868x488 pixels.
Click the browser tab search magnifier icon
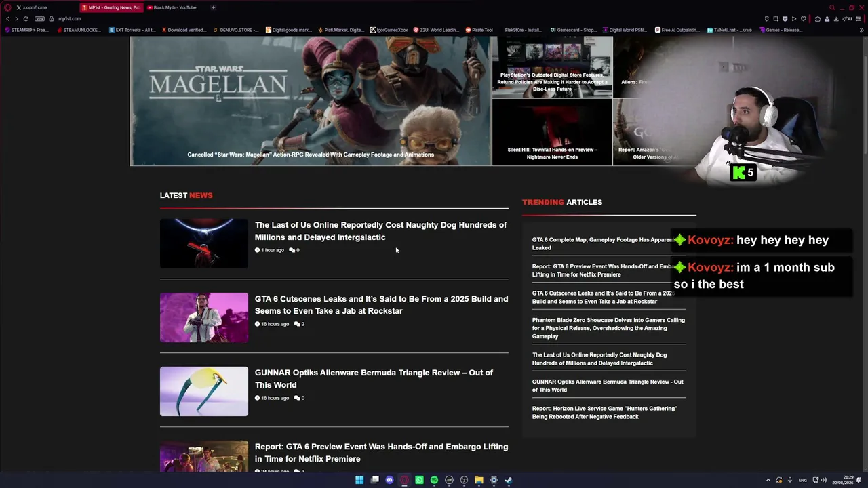click(x=832, y=7)
